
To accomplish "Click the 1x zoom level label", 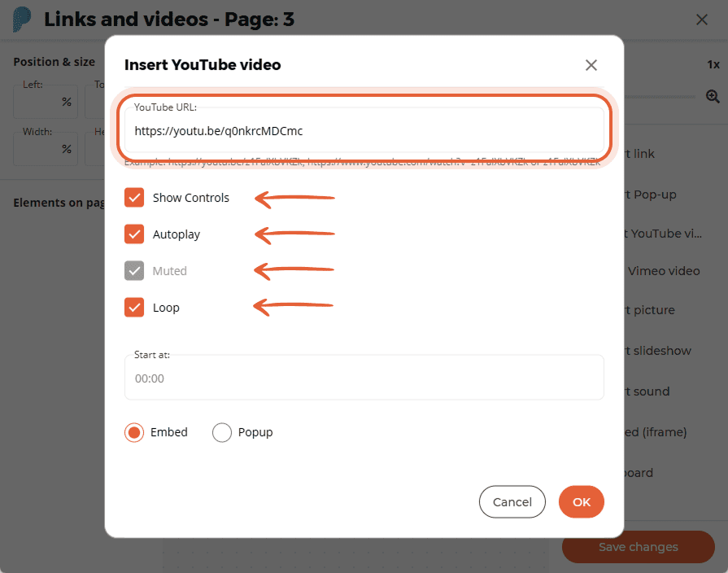I will point(713,64).
